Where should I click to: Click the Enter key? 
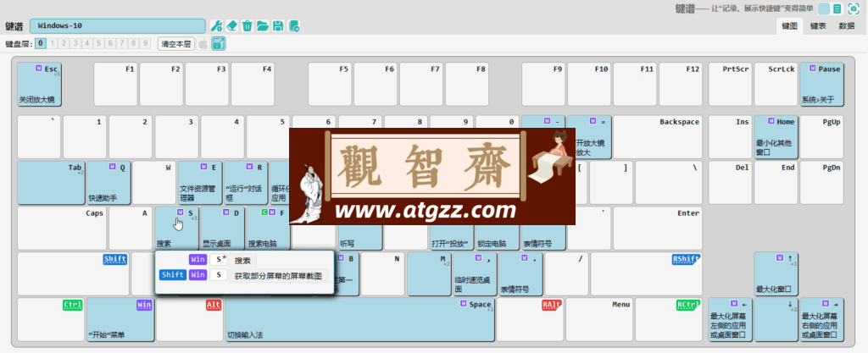click(658, 229)
